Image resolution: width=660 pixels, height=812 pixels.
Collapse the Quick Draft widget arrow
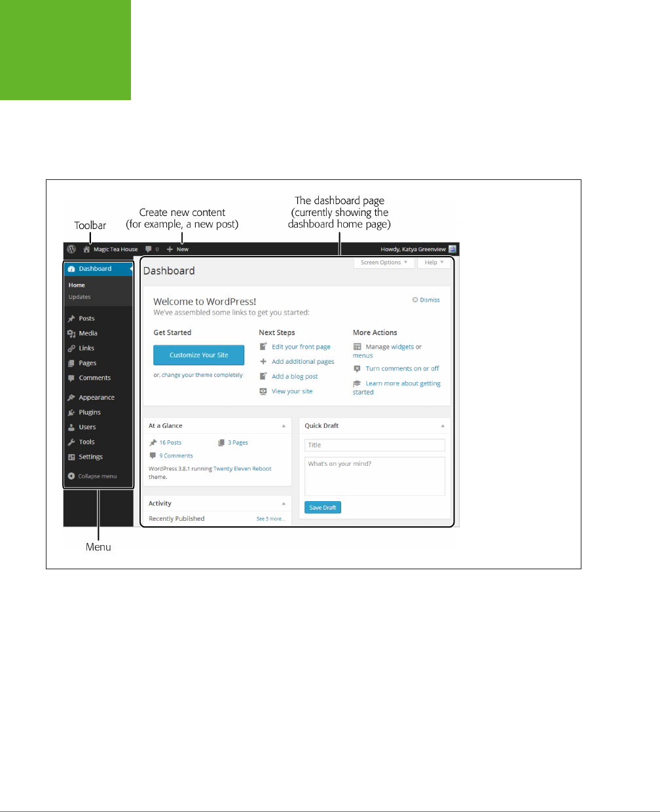pos(443,426)
